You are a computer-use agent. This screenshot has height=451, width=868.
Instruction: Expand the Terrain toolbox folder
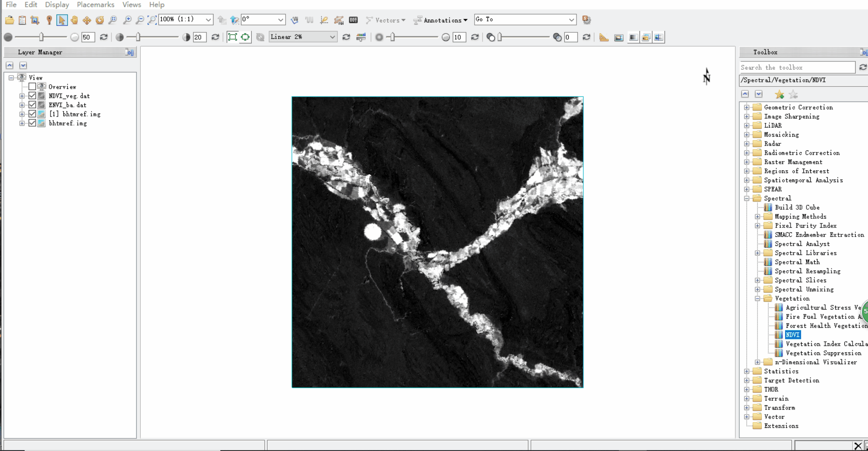tap(747, 399)
